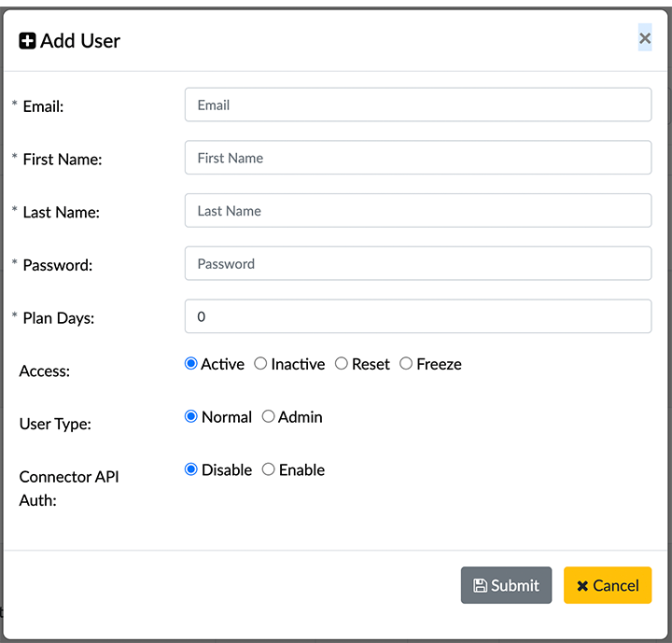Focus the Email input field
The width and height of the screenshot is (672, 643).
tap(417, 105)
